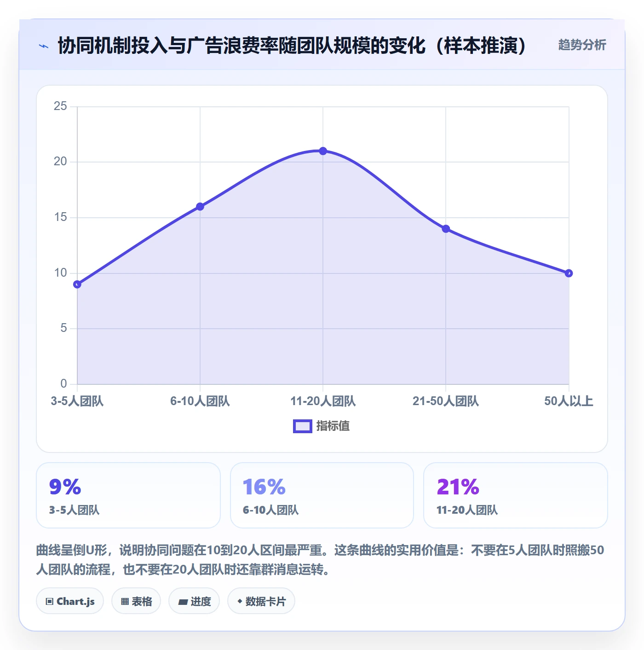Click the data point for 50人以上

tap(569, 273)
